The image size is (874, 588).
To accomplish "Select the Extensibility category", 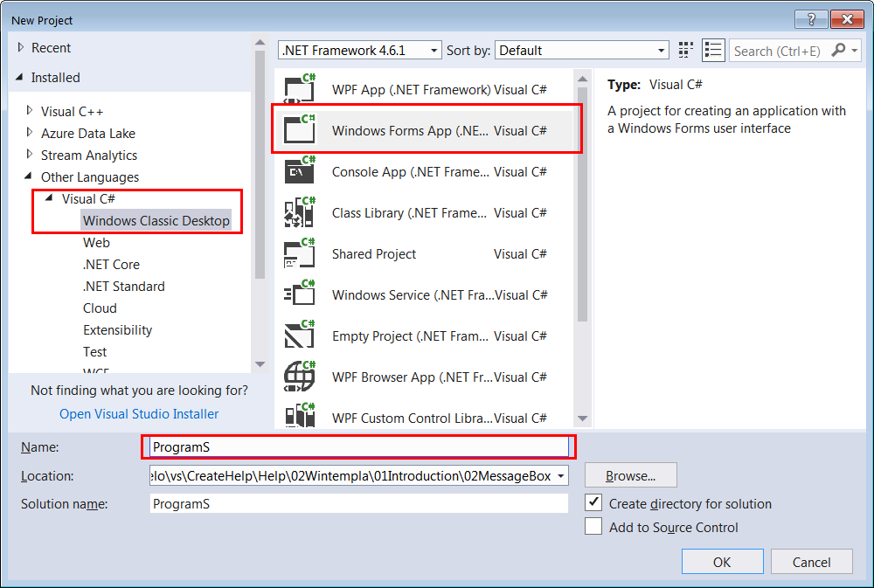I will (118, 330).
